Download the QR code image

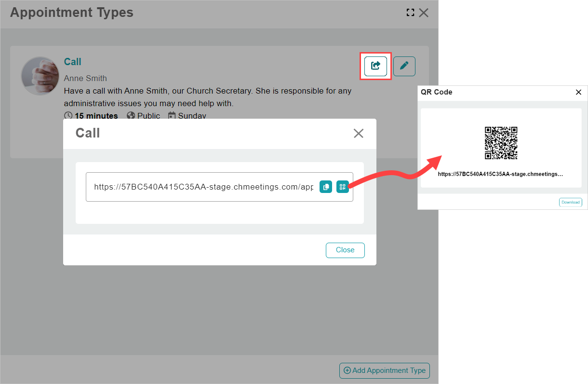pos(571,202)
